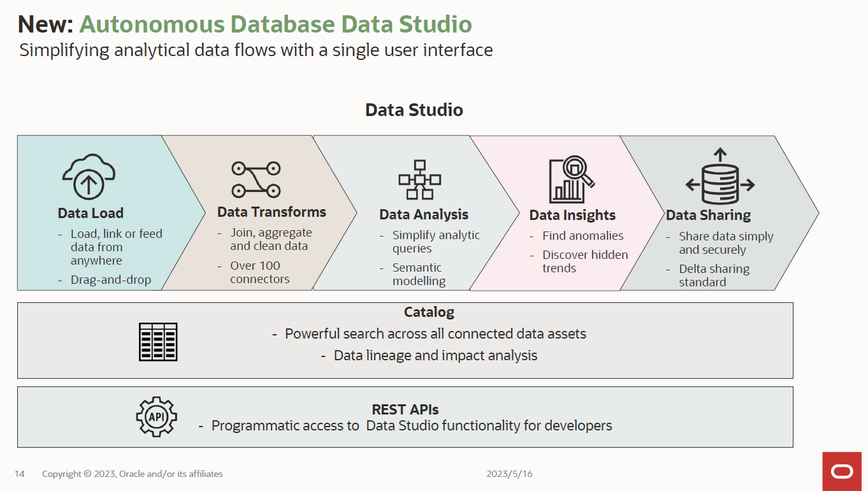Click the Data Insights stage label

click(x=573, y=215)
